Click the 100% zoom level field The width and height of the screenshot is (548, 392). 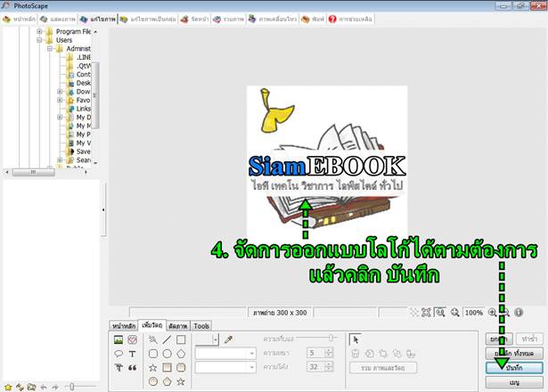coord(474,313)
